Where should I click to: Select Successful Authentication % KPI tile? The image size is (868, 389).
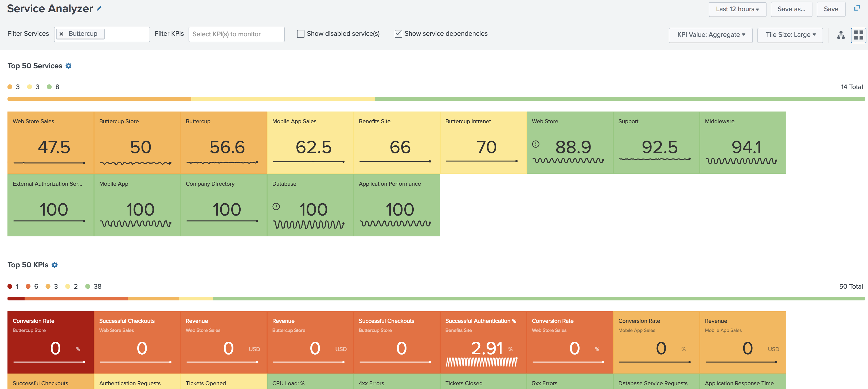pos(483,342)
